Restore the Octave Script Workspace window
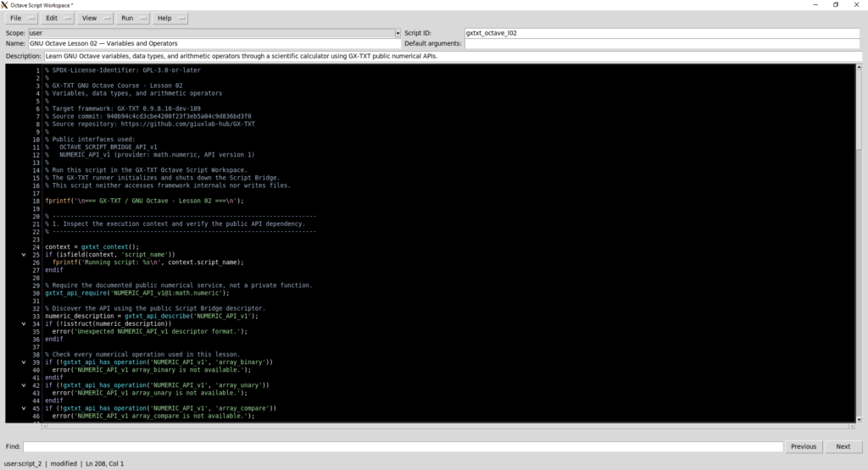Image resolution: width=868 pixels, height=470 pixels. pos(836,5)
